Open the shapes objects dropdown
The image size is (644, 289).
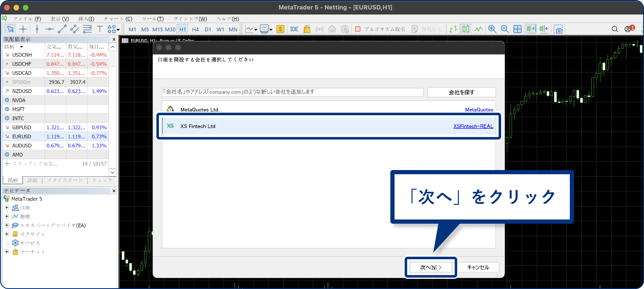pyautogui.click(x=113, y=29)
